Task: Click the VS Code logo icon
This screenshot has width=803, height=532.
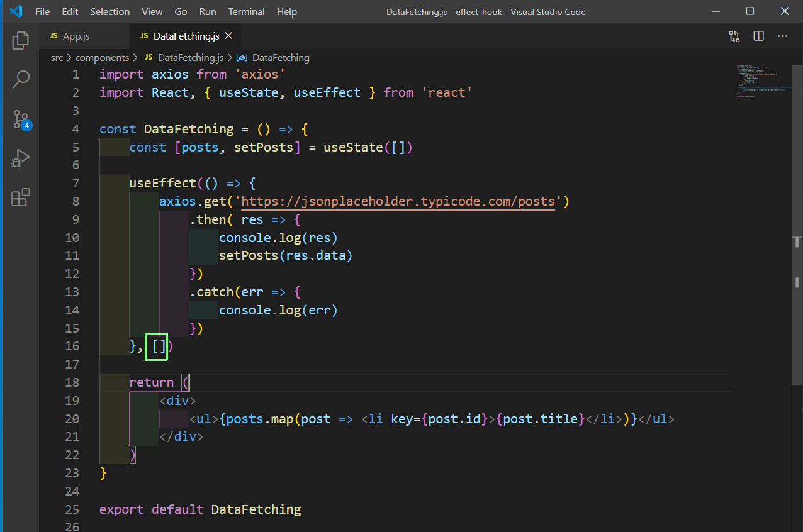Action: 16,11
